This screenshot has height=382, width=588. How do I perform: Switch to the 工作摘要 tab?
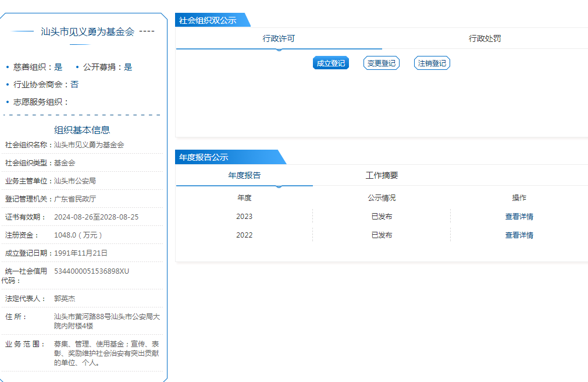pyautogui.click(x=382, y=175)
